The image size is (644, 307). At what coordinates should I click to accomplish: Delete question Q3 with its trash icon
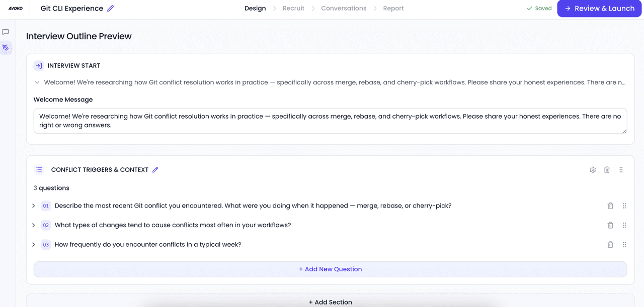point(610,245)
